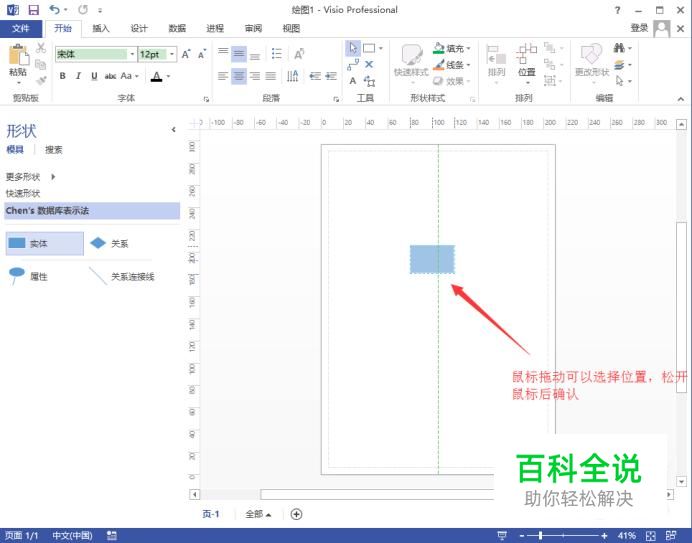Select the Text tool A
Screen dimensions: 692x543
[x=353, y=81]
